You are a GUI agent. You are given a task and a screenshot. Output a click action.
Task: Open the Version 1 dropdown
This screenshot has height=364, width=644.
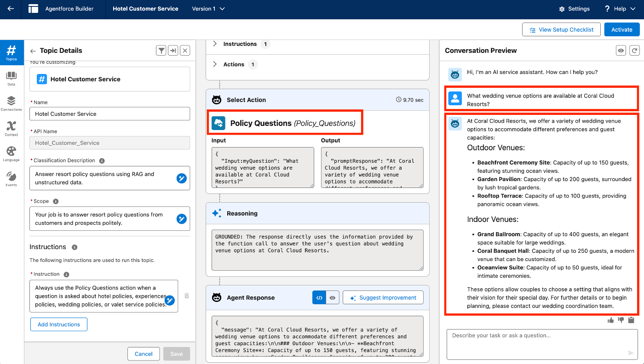pyautogui.click(x=208, y=9)
